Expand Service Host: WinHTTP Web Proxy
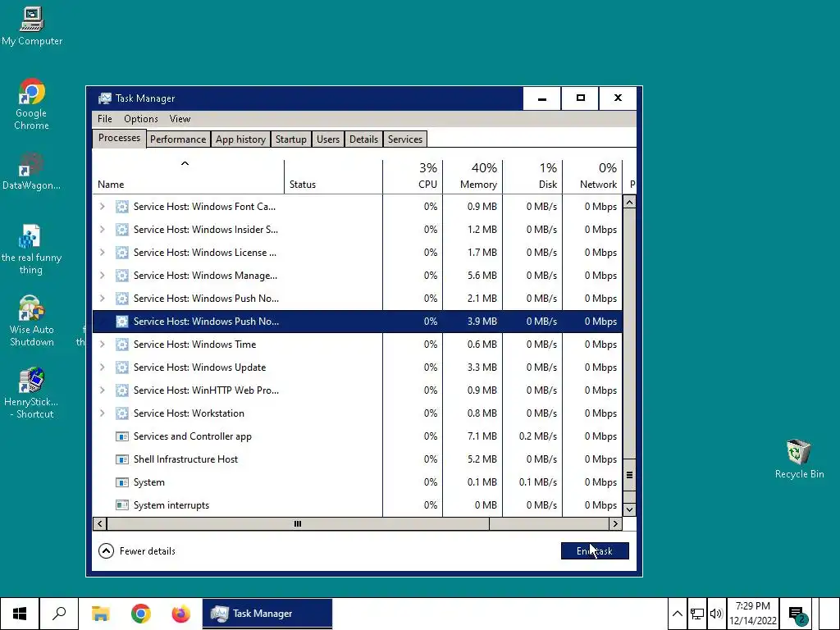This screenshot has width=840, height=630. [103, 390]
